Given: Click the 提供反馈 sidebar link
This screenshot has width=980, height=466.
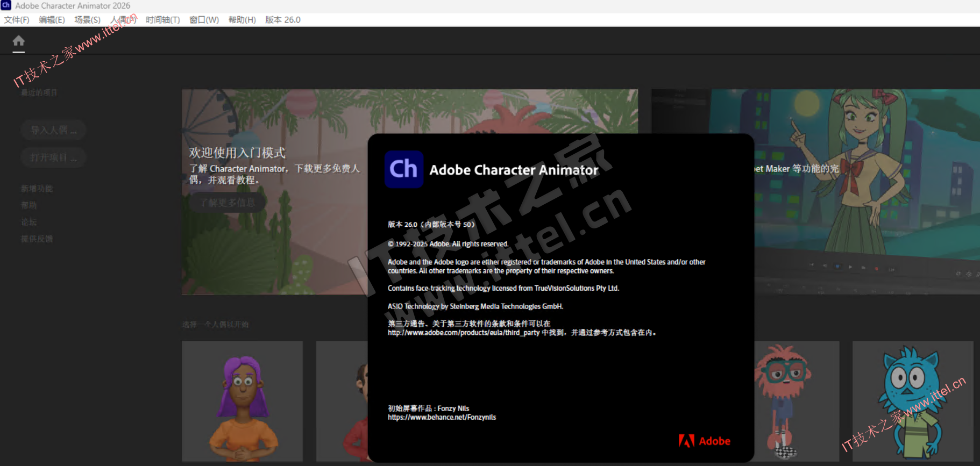Looking at the screenshot, I should [37, 239].
